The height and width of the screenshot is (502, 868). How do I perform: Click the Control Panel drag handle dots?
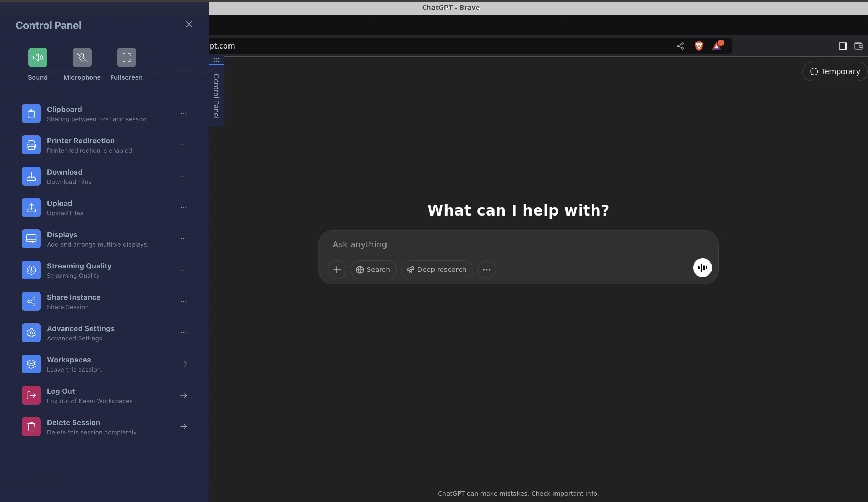216,60
